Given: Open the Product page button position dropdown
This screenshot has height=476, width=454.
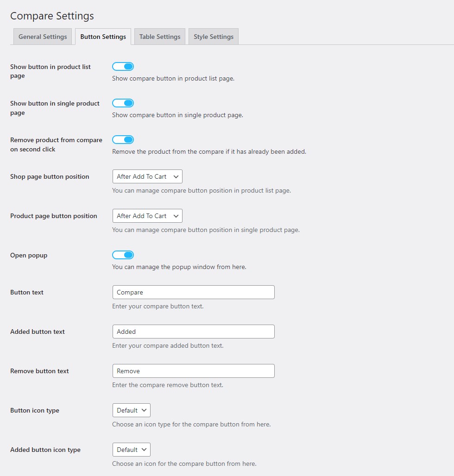Looking at the screenshot, I should coord(147,216).
